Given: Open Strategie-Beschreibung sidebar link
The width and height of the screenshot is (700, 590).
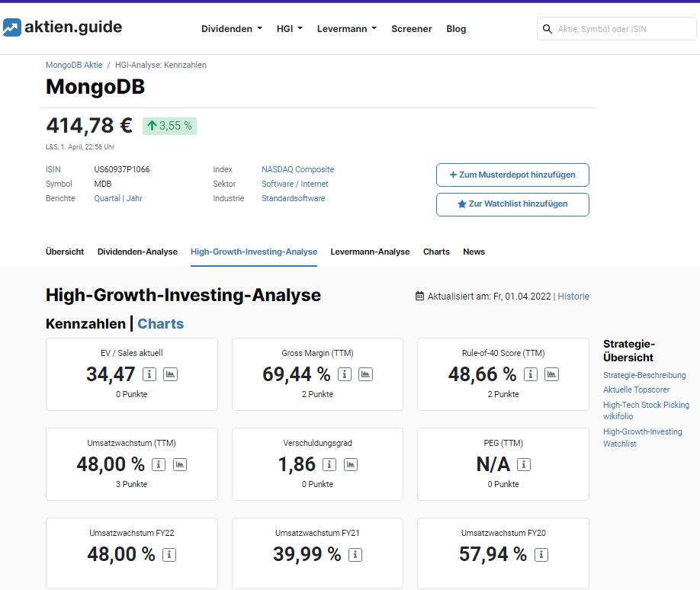Looking at the screenshot, I should (x=644, y=375).
